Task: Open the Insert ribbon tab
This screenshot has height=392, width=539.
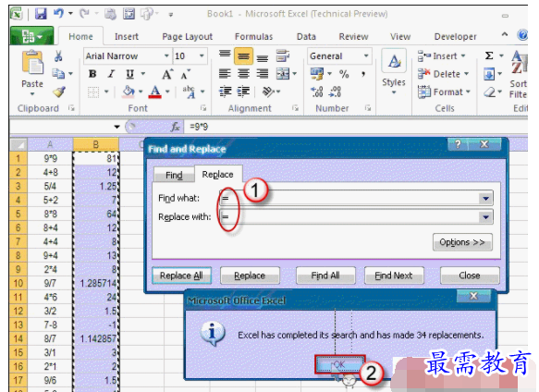Action: [x=126, y=36]
